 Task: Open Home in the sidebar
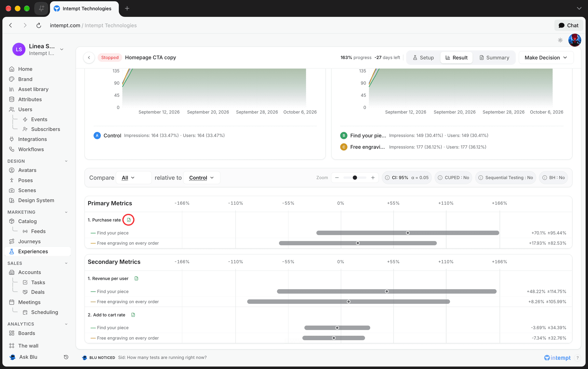click(x=38, y=69)
